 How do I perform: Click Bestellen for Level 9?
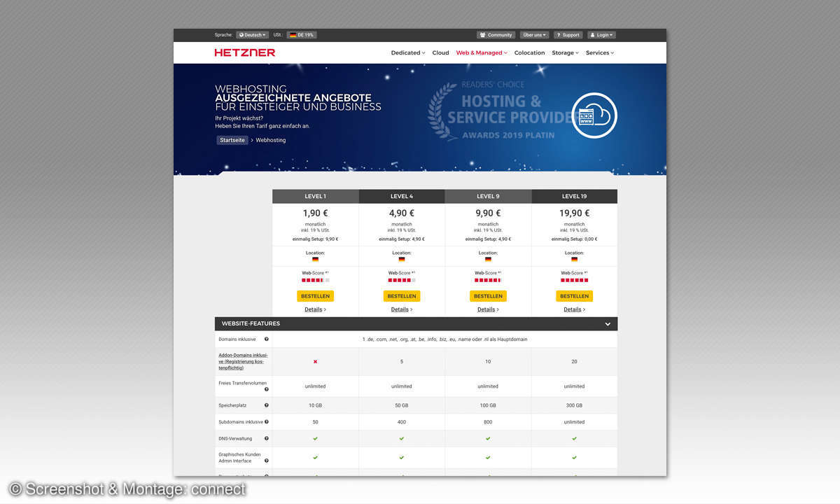pyautogui.click(x=488, y=296)
